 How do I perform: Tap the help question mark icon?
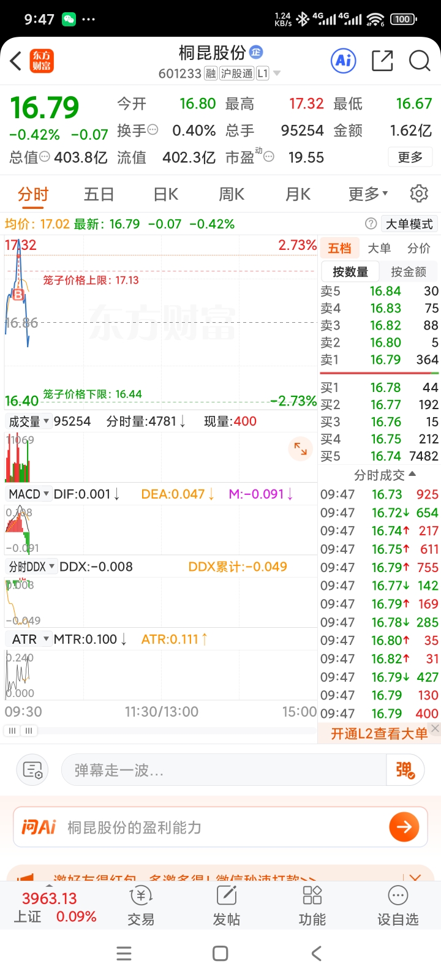(x=371, y=224)
